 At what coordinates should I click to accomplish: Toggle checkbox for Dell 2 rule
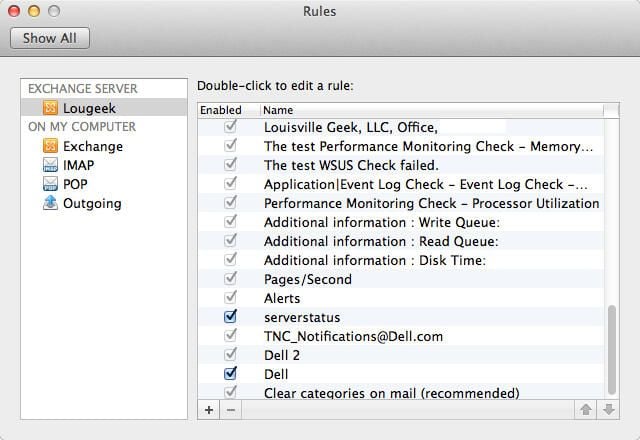pyautogui.click(x=231, y=354)
